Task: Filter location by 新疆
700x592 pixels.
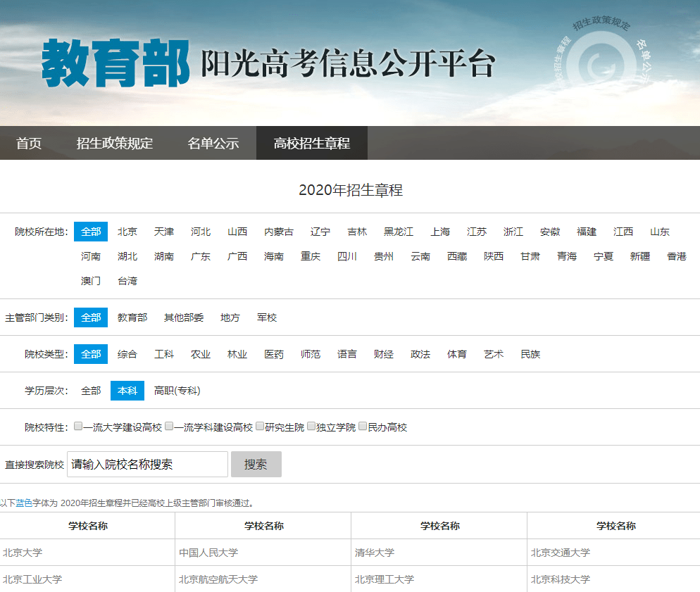Action: (x=639, y=256)
